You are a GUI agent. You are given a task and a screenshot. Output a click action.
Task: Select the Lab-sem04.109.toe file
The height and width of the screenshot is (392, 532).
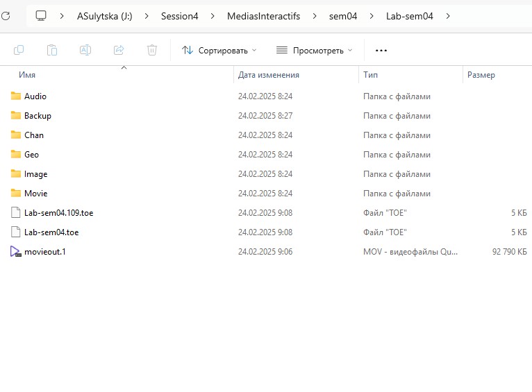(58, 213)
